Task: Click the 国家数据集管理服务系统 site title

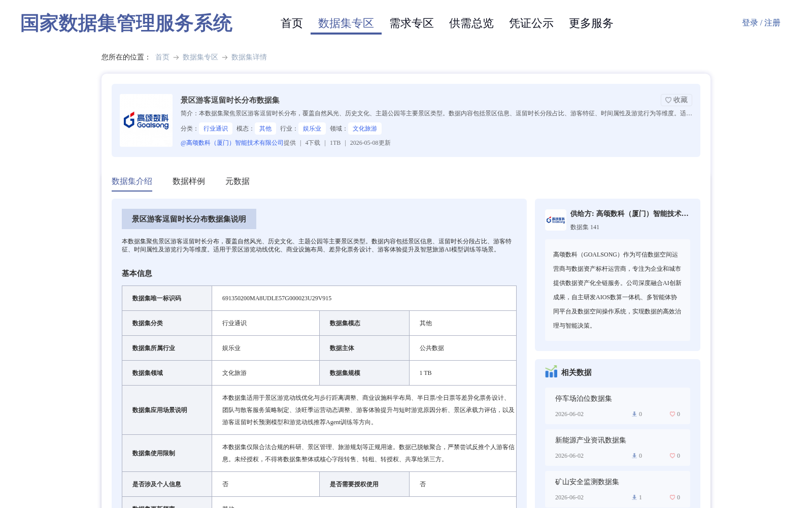Action: (126, 23)
